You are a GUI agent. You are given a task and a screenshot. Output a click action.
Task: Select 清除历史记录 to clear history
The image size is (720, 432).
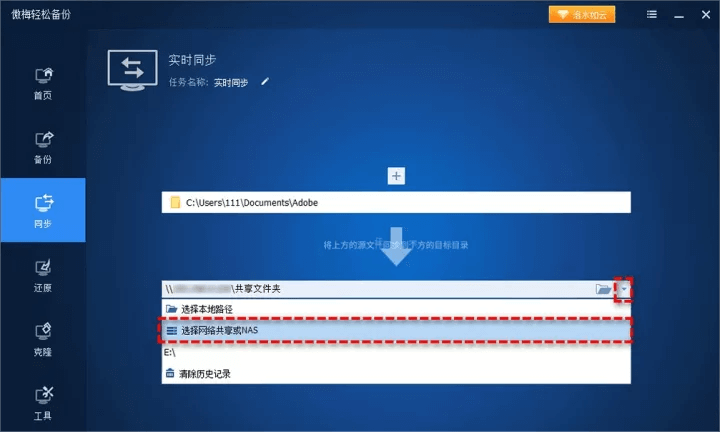(x=396, y=374)
